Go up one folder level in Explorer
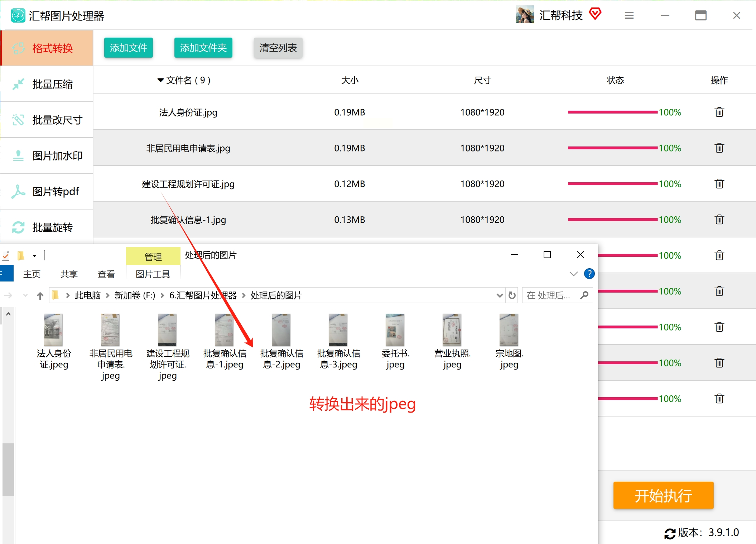Viewport: 756px width, 544px height. point(40,296)
